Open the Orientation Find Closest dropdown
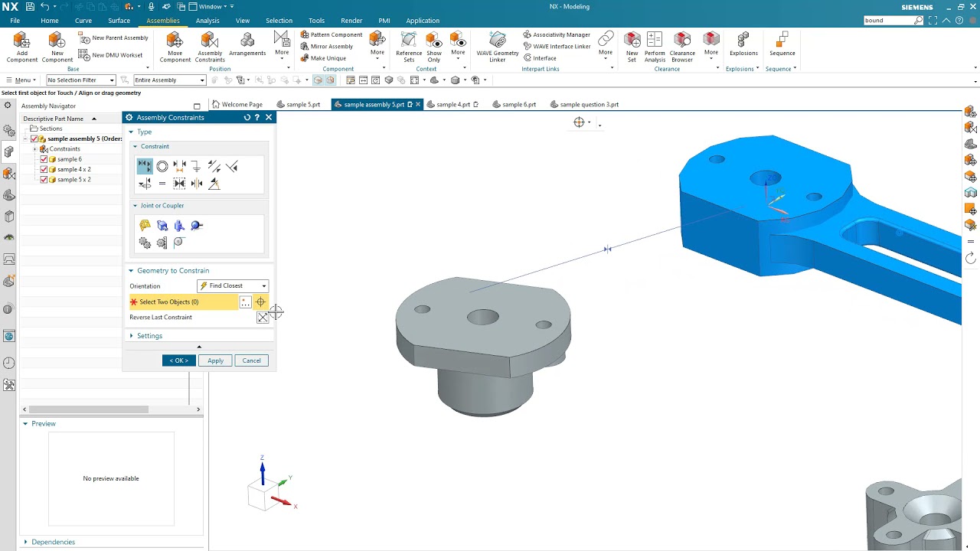Screen dimensions: 980x551 [x=233, y=285]
